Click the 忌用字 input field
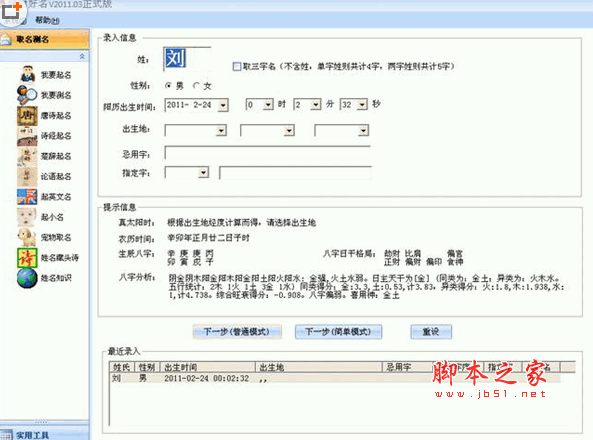Image resolution: width=593 pixels, height=440 pixels. [x=268, y=153]
